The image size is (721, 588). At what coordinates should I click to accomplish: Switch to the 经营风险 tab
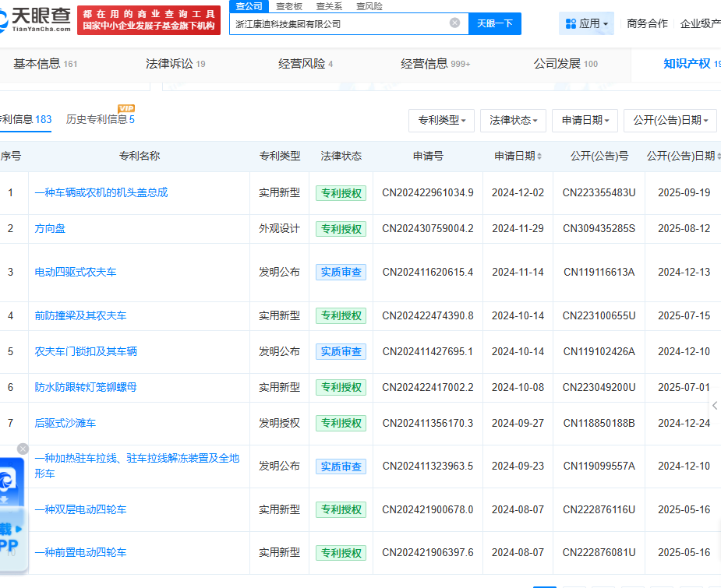pos(306,64)
